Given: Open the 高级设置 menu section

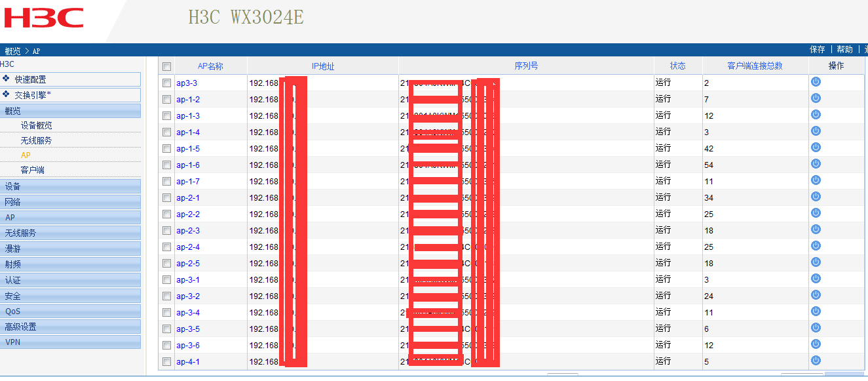Looking at the screenshot, I should click(x=70, y=327).
